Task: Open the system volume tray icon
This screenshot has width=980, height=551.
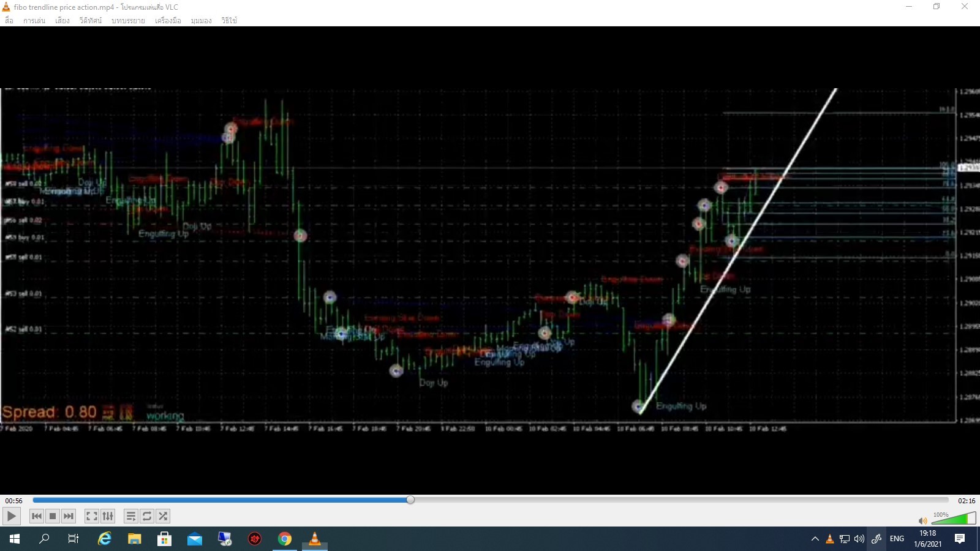Action: pyautogui.click(x=859, y=539)
